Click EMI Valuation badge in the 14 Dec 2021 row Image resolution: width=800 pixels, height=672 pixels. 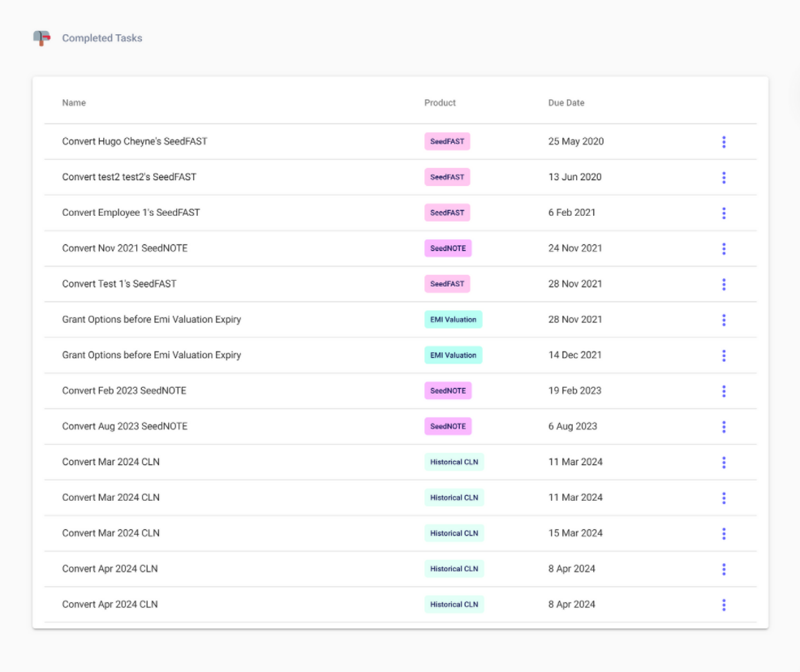[x=453, y=355]
